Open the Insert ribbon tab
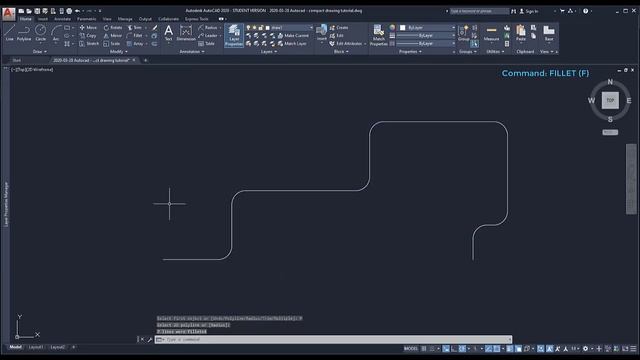The image size is (640, 360). pos(42,19)
